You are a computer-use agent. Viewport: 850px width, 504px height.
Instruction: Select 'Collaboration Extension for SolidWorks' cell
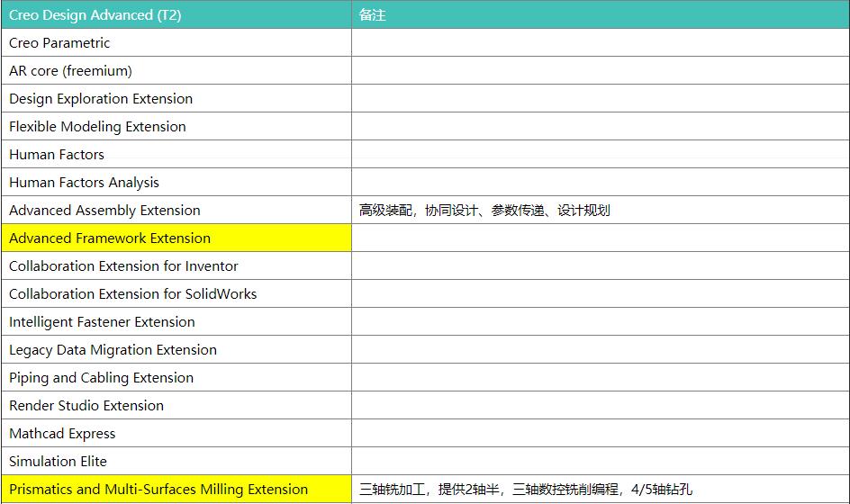(x=176, y=293)
